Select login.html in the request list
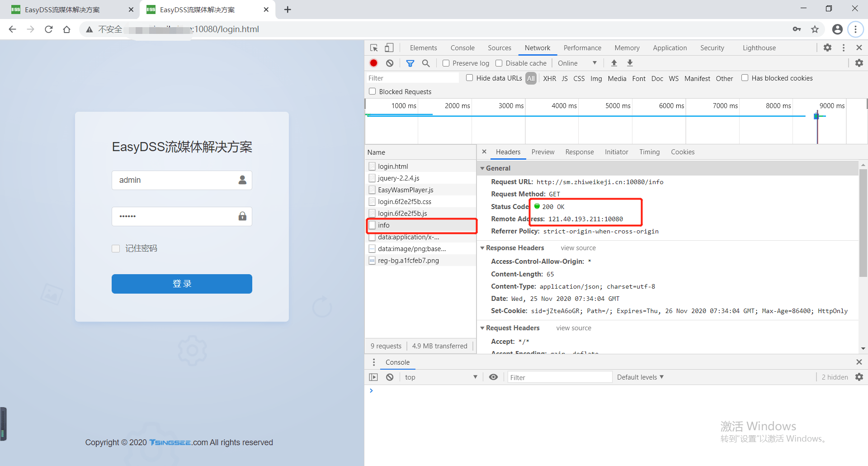Viewport: 868px width, 466px height. [393, 166]
